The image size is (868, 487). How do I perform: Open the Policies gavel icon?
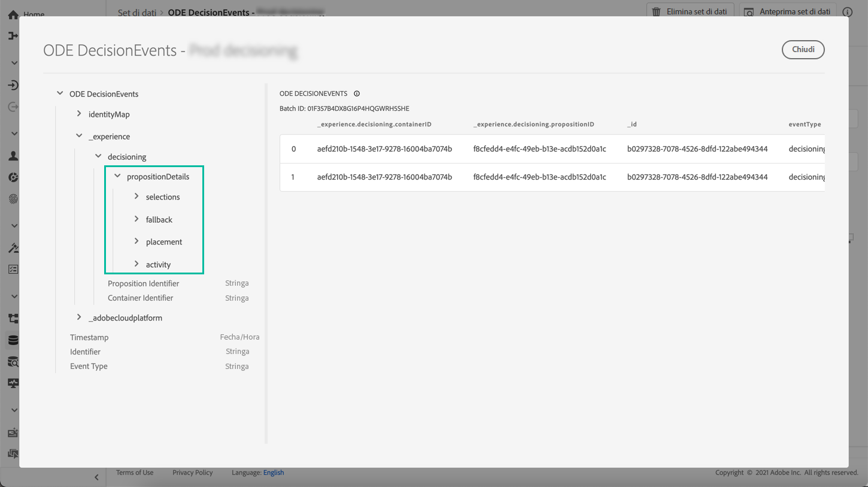pos(13,248)
